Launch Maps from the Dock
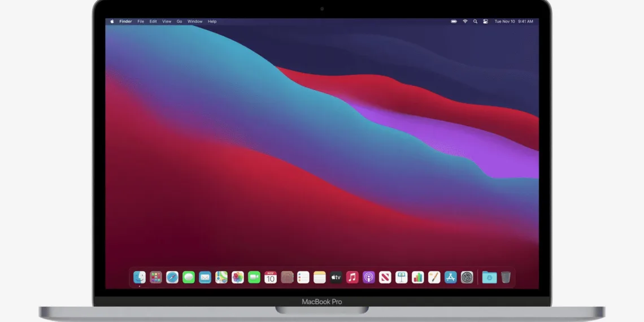 [221, 277]
